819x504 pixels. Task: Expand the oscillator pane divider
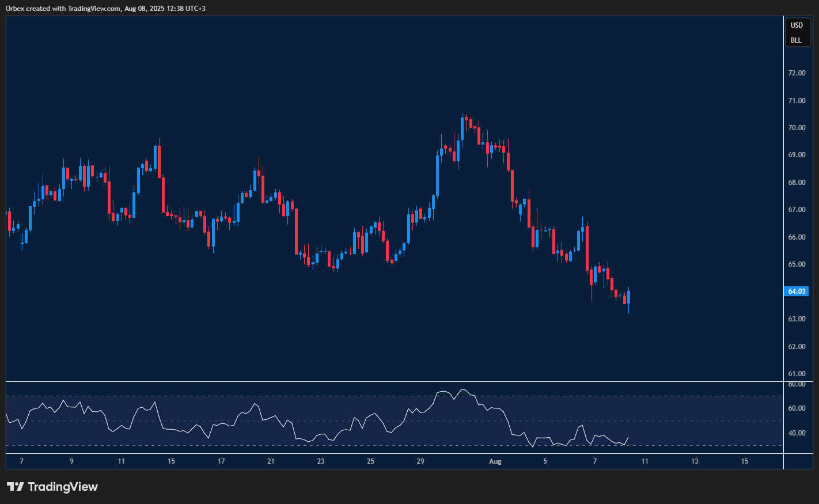[392, 380]
